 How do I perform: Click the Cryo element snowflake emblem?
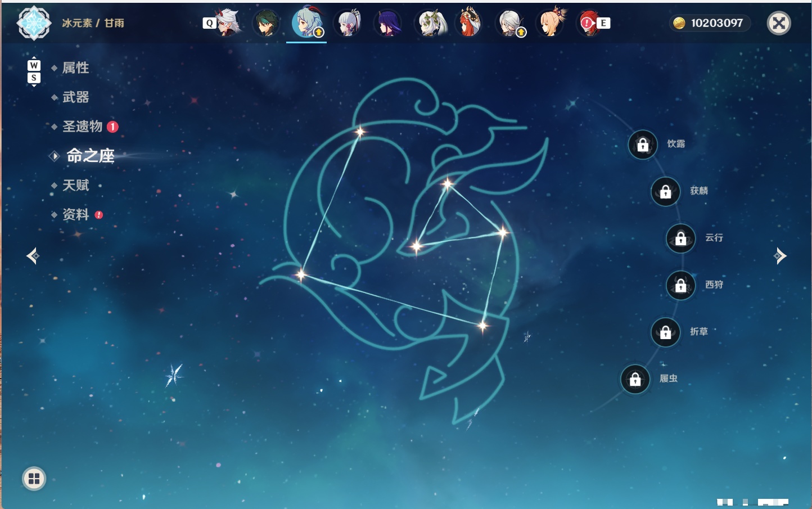coord(34,23)
